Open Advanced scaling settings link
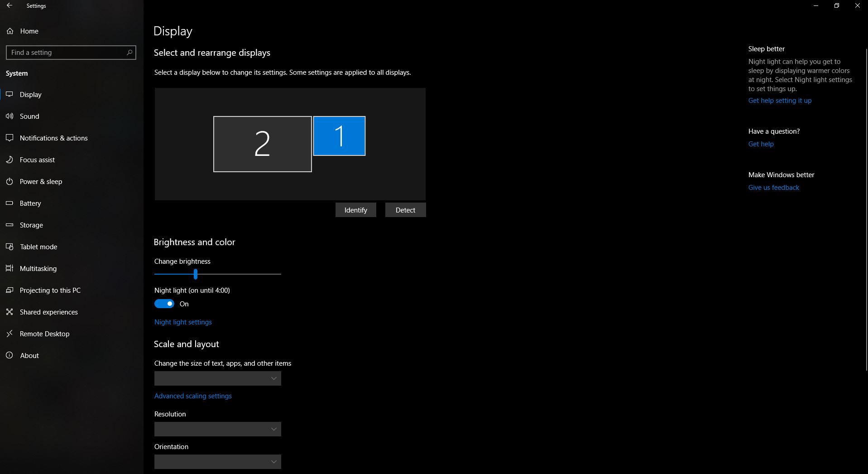Image resolution: width=868 pixels, height=474 pixels. coord(193,396)
